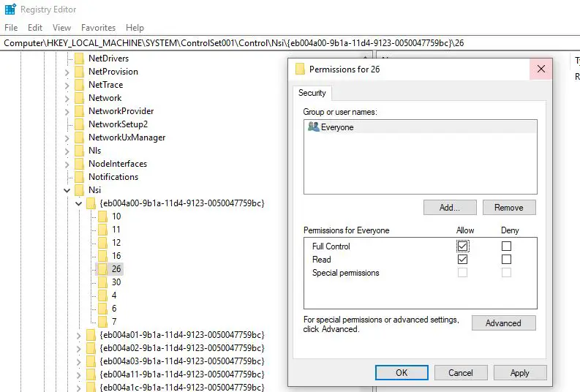Click the Advanced button
The width and height of the screenshot is (580, 392).
pos(503,323)
